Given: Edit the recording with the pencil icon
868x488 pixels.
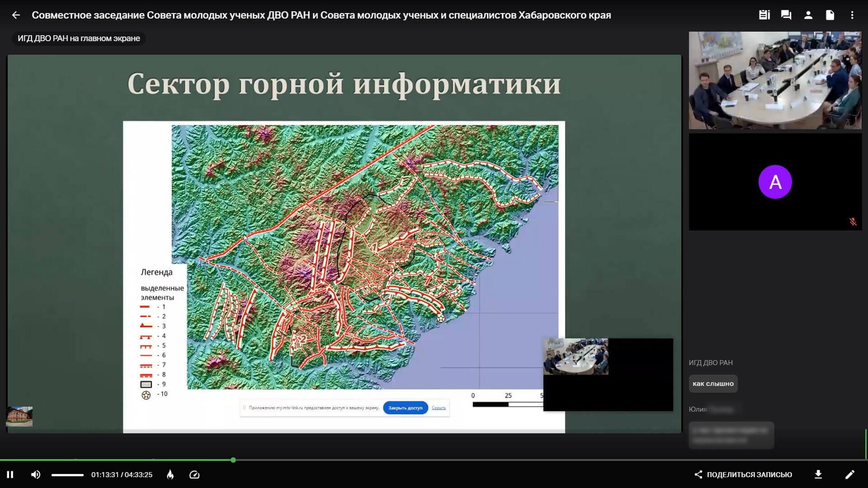Looking at the screenshot, I should pos(850,474).
